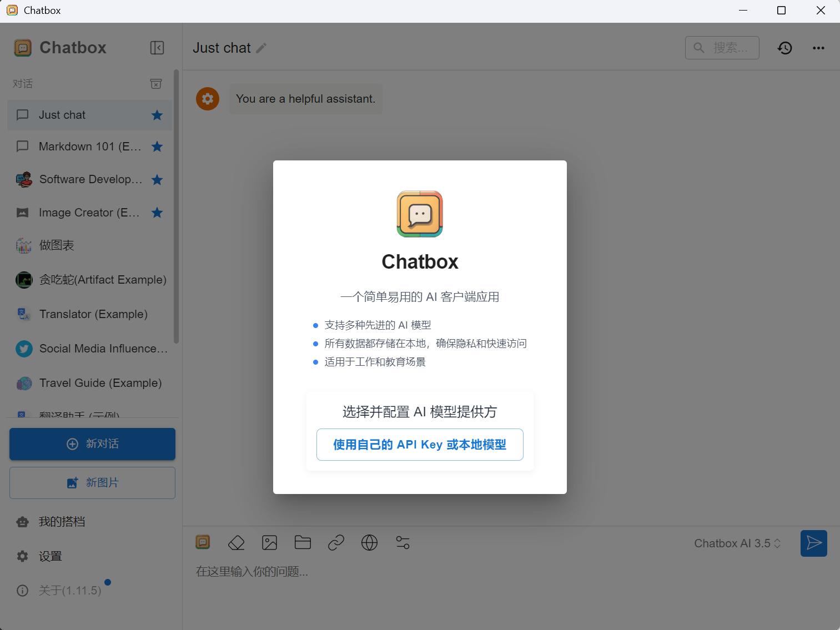Maximize the Chatbox window
The height and width of the screenshot is (630, 840).
click(781, 11)
